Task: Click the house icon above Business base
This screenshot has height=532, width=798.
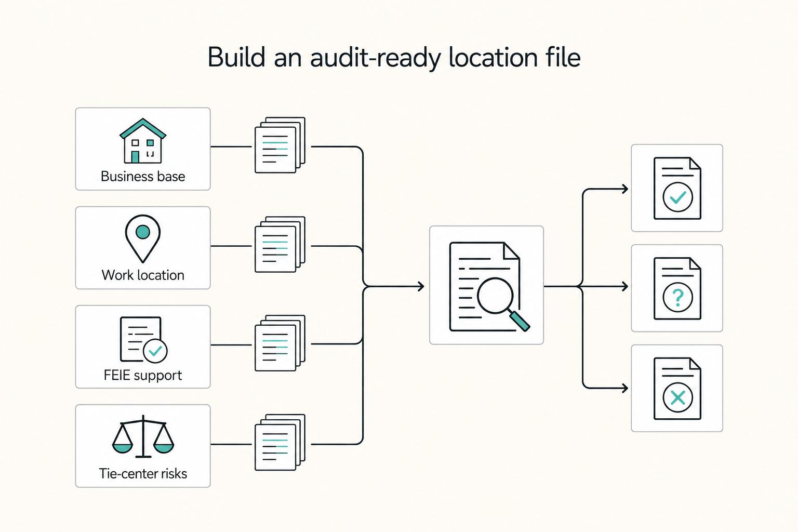Action: point(143,141)
